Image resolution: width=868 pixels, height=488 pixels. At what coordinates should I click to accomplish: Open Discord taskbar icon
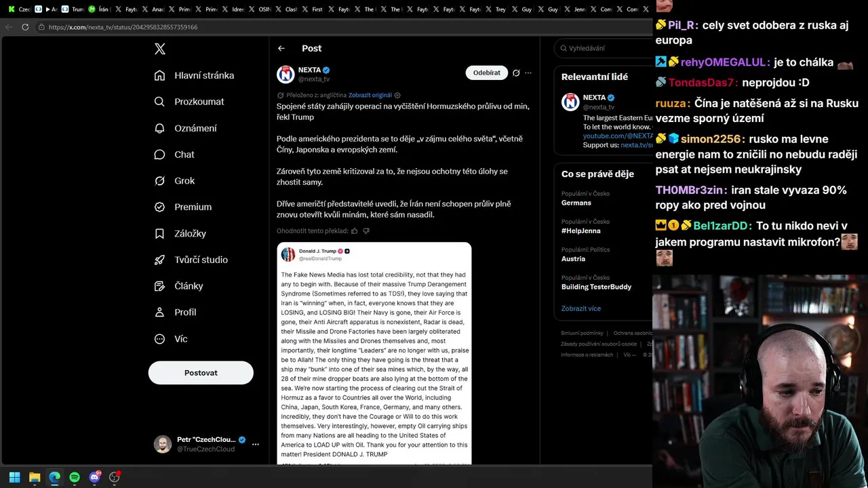[x=94, y=477]
